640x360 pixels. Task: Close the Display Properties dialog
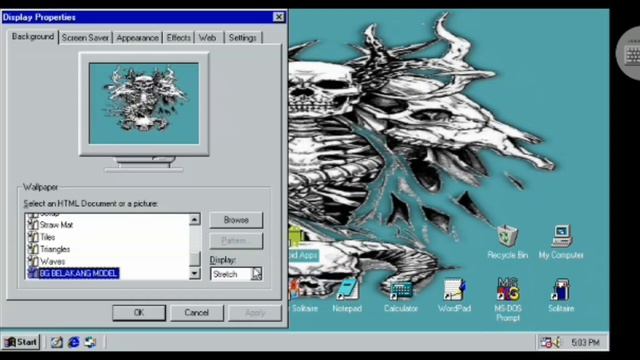[x=279, y=17]
